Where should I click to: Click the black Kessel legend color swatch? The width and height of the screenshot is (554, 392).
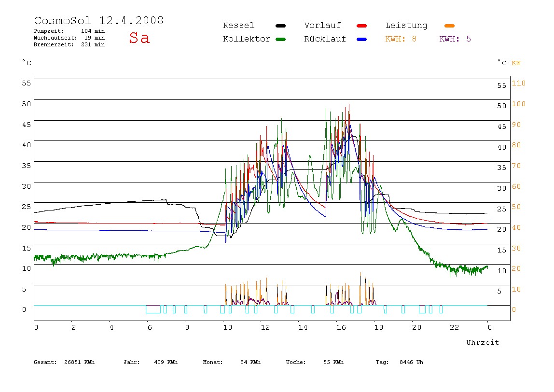pyautogui.click(x=280, y=26)
